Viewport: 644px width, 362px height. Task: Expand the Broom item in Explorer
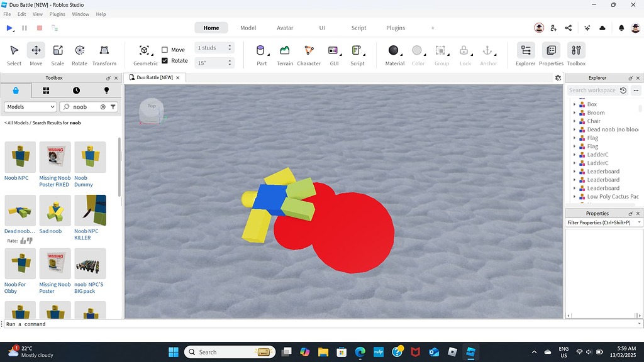click(574, 112)
